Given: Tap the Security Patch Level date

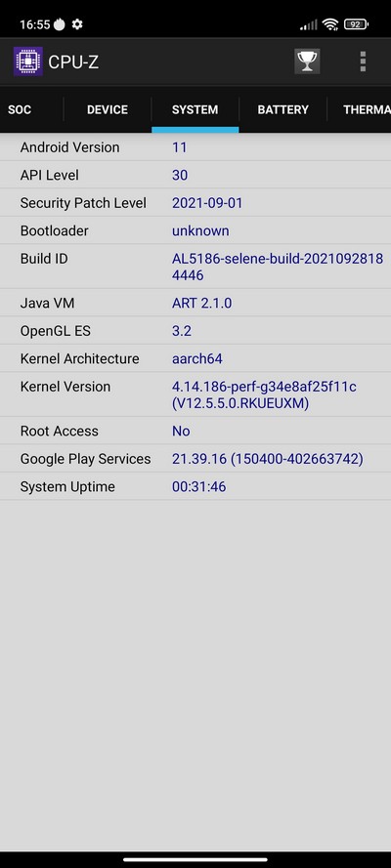Looking at the screenshot, I should (207, 203).
